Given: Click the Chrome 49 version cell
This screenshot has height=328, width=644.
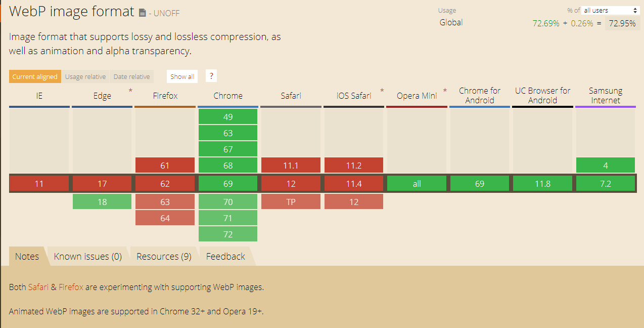Looking at the screenshot, I should (x=228, y=116).
